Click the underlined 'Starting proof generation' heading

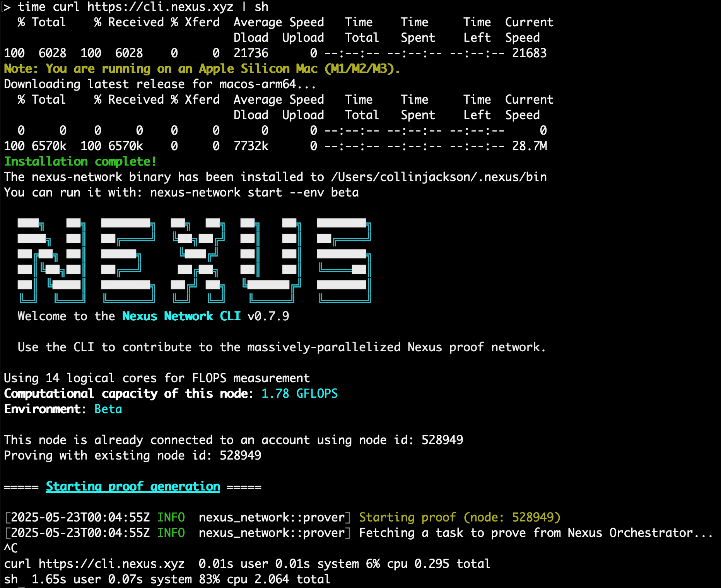click(x=133, y=486)
